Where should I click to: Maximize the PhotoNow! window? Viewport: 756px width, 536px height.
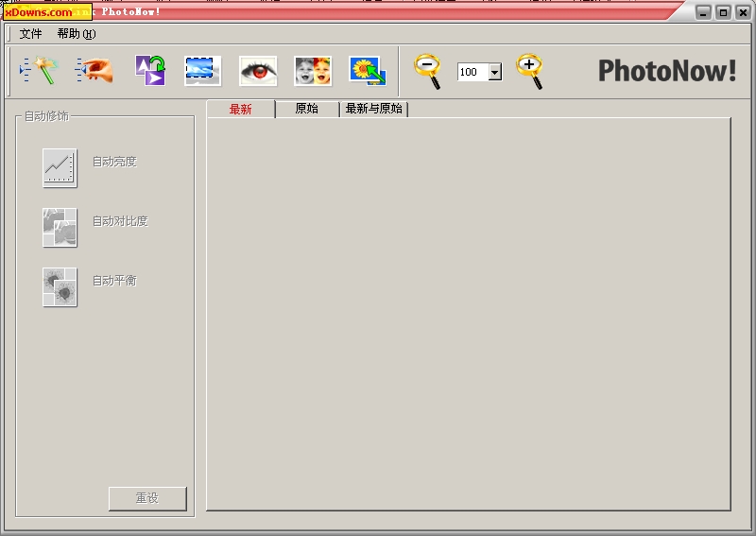(x=723, y=12)
